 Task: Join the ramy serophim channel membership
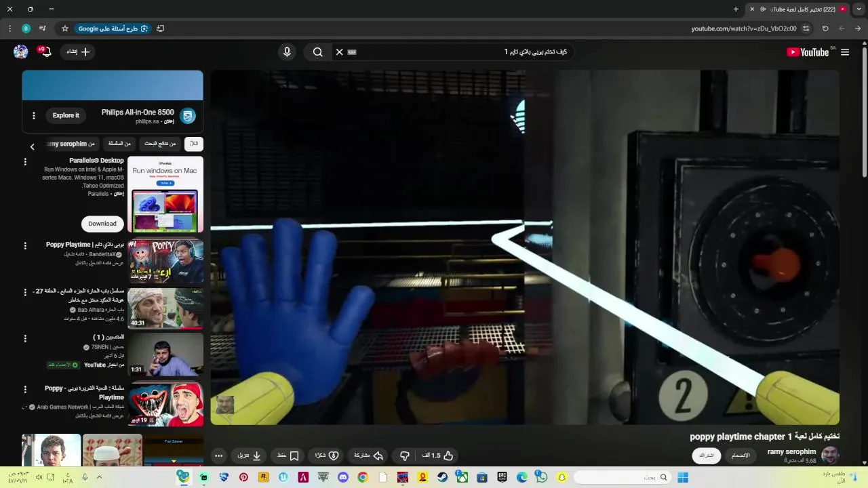(x=741, y=455)
